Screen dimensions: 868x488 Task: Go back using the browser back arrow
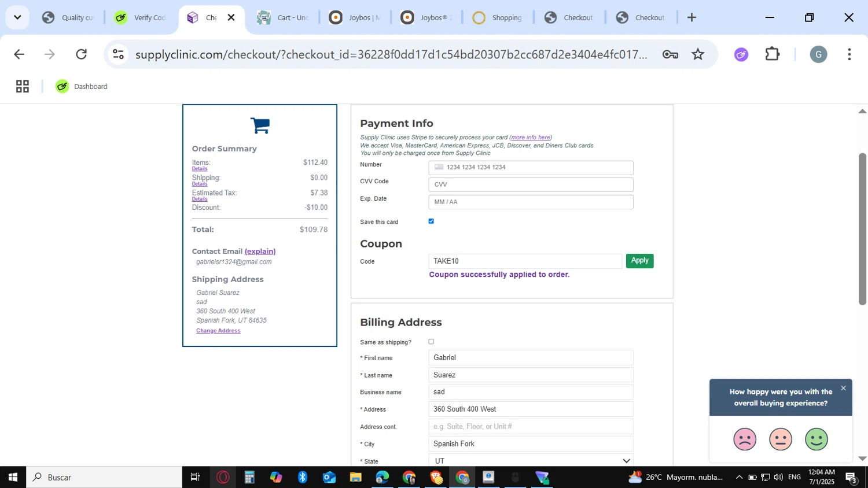(x=19, y=54)
